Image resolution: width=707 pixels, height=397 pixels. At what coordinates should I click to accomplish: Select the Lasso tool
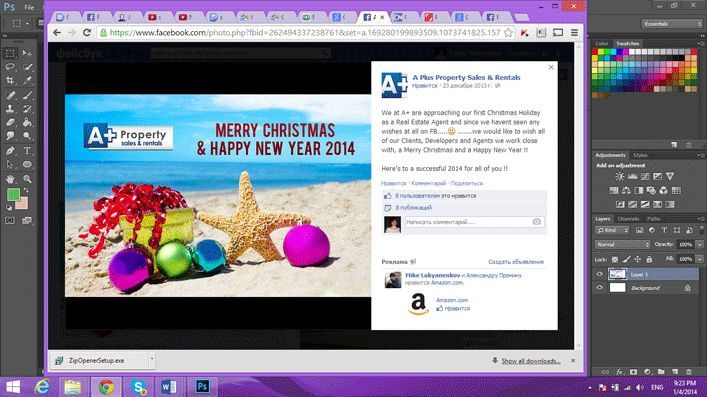(x=10, y=67)
